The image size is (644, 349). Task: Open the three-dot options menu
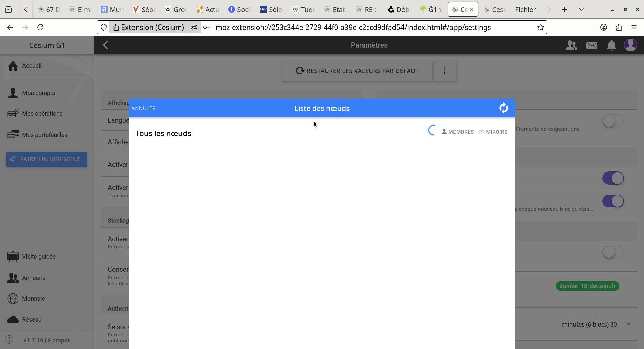click(x=444, y=71)
